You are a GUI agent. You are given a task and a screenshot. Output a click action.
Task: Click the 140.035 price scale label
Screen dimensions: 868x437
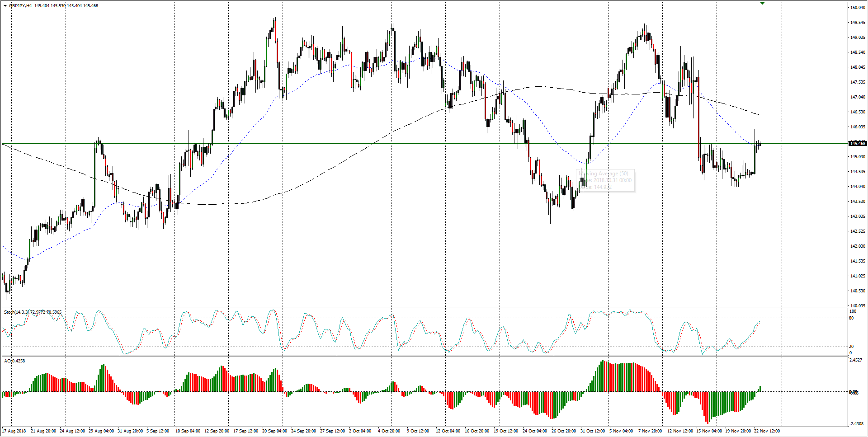coord(858,306)
